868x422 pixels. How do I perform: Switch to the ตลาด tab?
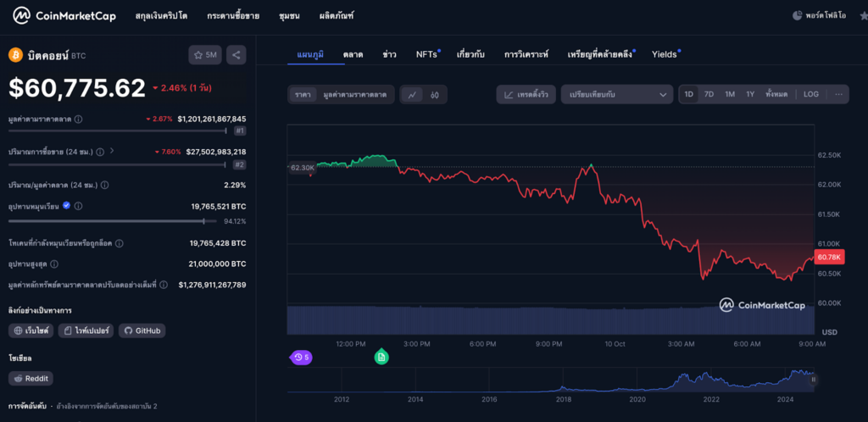[x=353, y=54]
